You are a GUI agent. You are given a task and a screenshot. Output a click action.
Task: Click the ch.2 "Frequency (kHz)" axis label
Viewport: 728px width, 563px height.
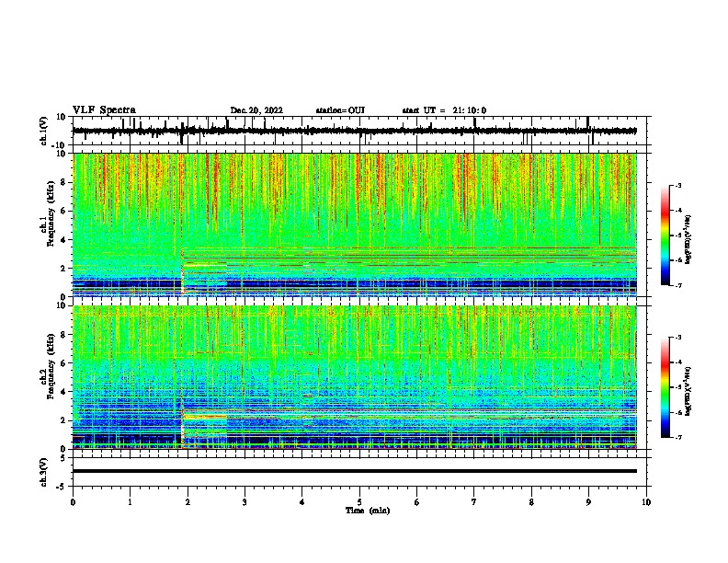(50, 366)
